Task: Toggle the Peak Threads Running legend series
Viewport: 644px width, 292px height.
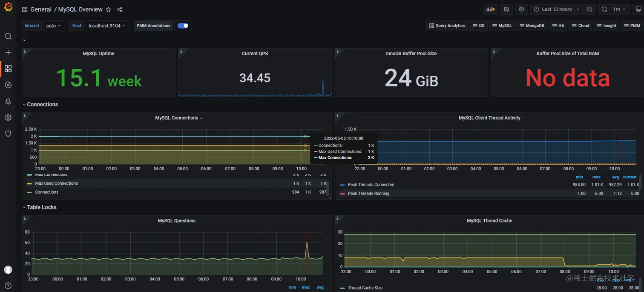Action: tap(368, 194)
